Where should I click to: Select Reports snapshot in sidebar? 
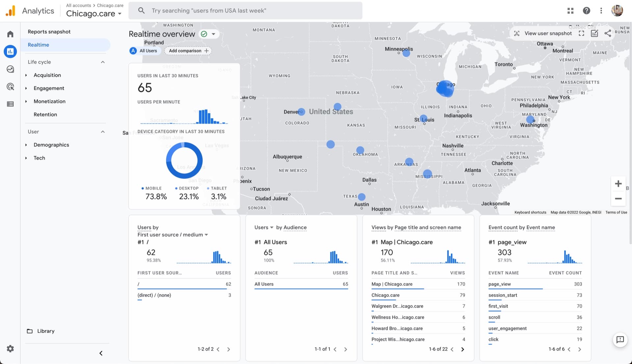point(49,32)
